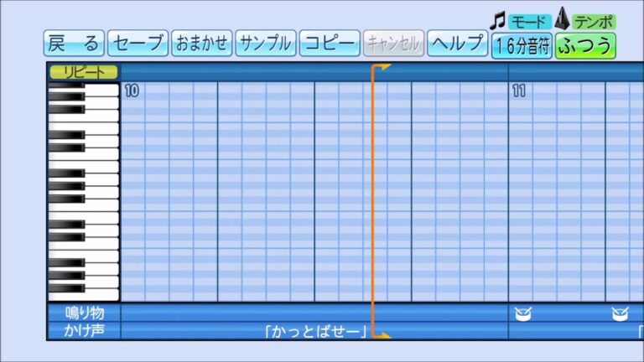Screen dimensions: 644x362
Task: Change the ふつう tempo setting
Action: coord(585,45)
